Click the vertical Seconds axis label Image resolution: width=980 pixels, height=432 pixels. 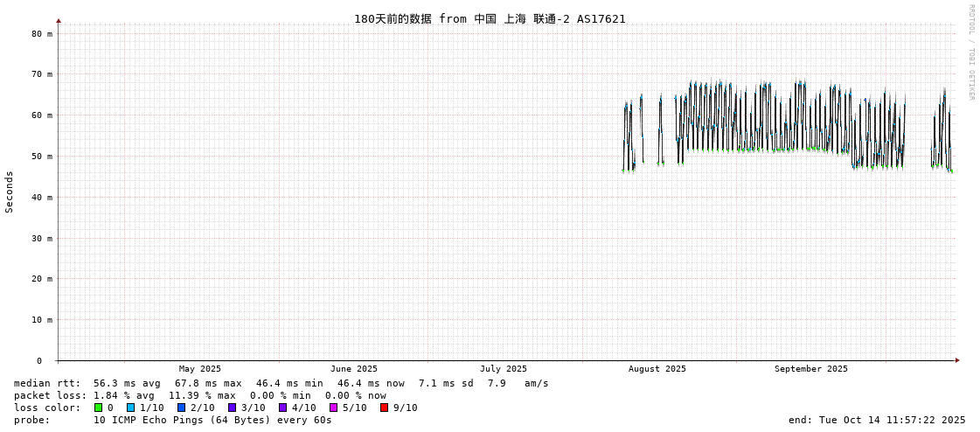10,192
